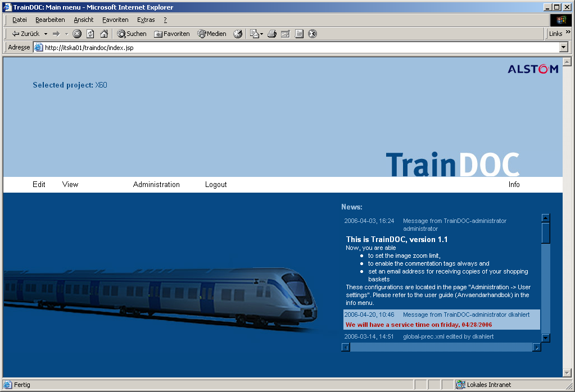Click the 'Message from TrainDOC-administrator dkahlert' line
Image resolution: width=575 pixels, height=392 pixels.
pos(466,314)
